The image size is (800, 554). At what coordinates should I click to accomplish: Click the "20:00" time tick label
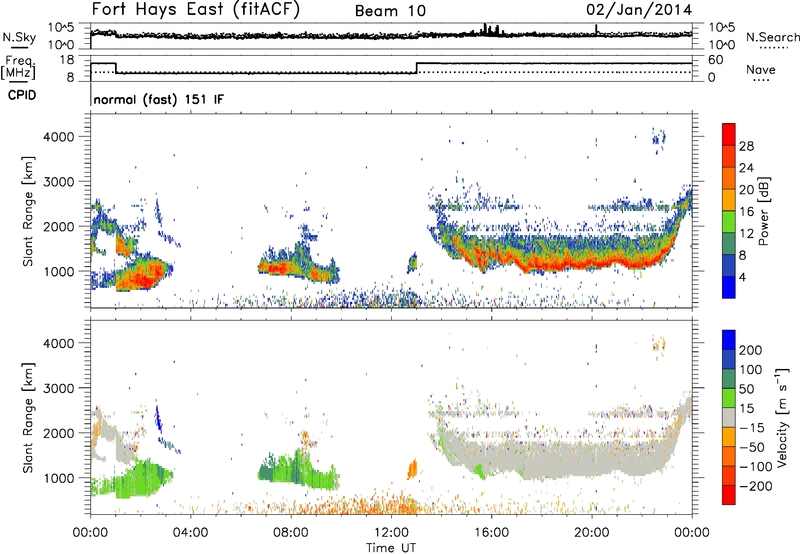pos(592,533)
